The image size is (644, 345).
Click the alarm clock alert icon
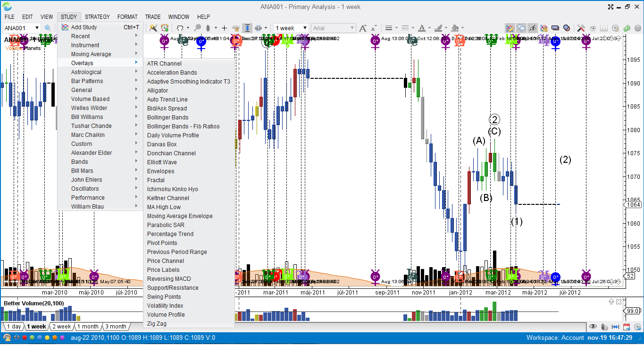(x=165, y=28)
